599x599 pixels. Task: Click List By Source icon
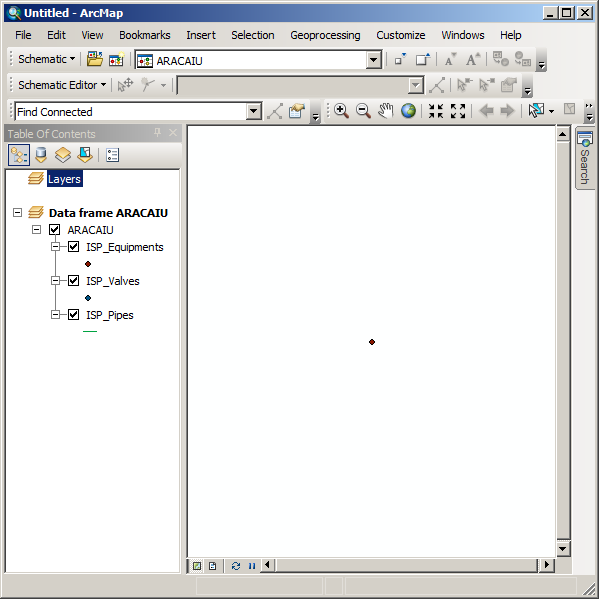click(x=41, y=155)
